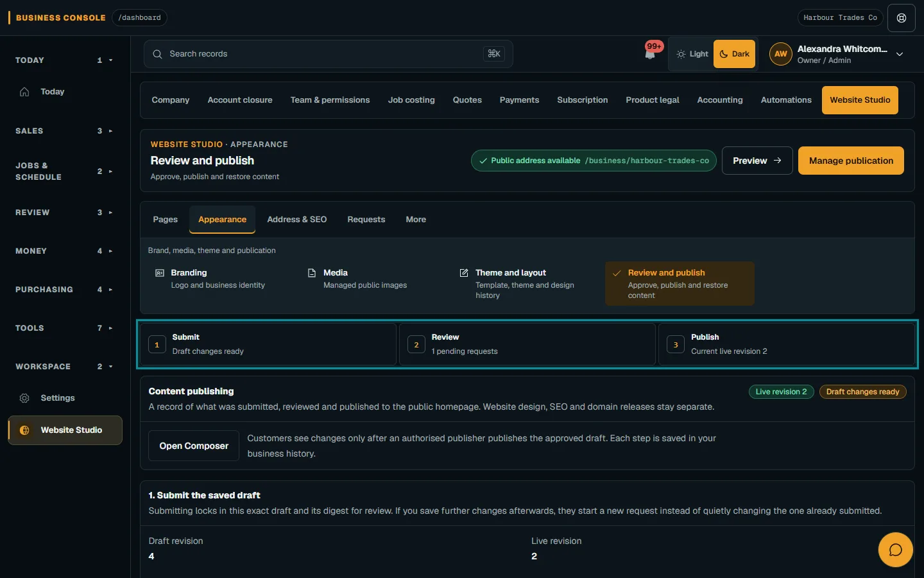Click the notifications bell with 99+ badge
The image size is (924, 578).
tap(651, 53)
